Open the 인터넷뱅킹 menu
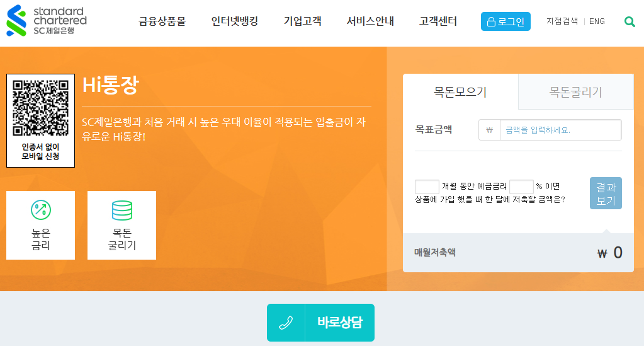 coord(235,21)
